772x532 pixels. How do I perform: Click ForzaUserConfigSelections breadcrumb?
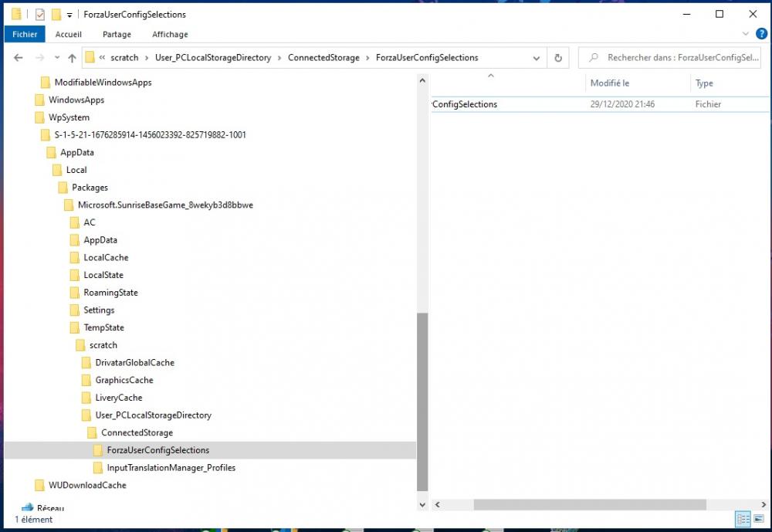point(427,58)
